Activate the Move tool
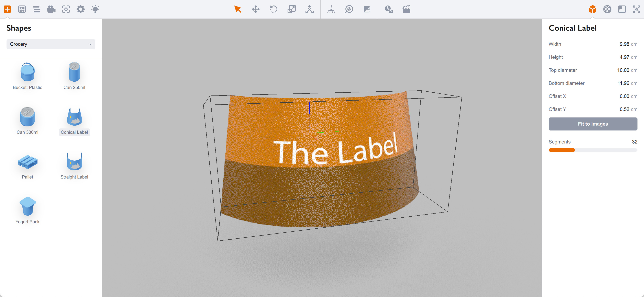Screen dimensions: 644x297 (256, 9)
